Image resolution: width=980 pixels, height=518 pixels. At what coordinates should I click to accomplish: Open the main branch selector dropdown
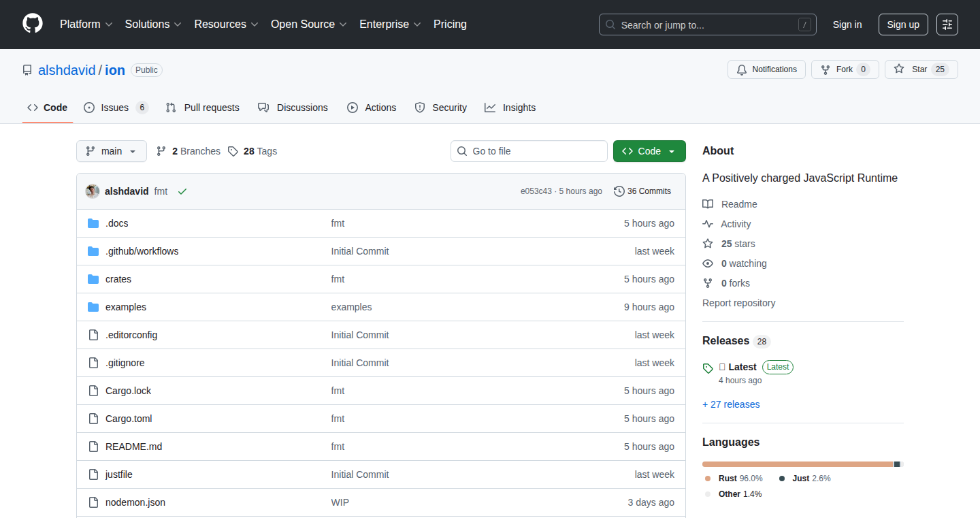112,151
